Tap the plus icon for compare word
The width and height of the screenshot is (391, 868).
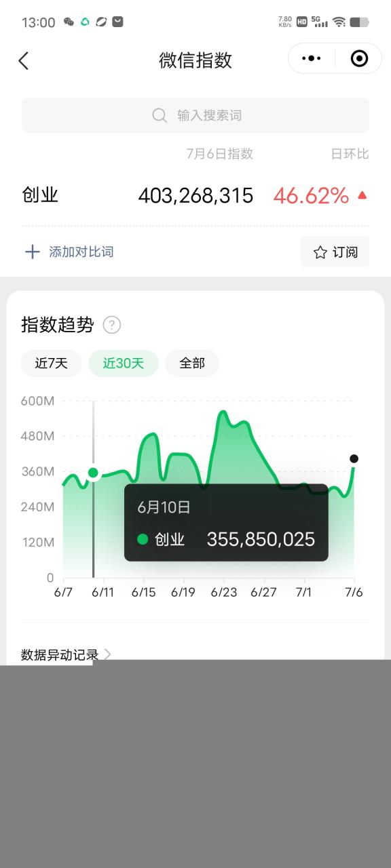click(32, 252)
